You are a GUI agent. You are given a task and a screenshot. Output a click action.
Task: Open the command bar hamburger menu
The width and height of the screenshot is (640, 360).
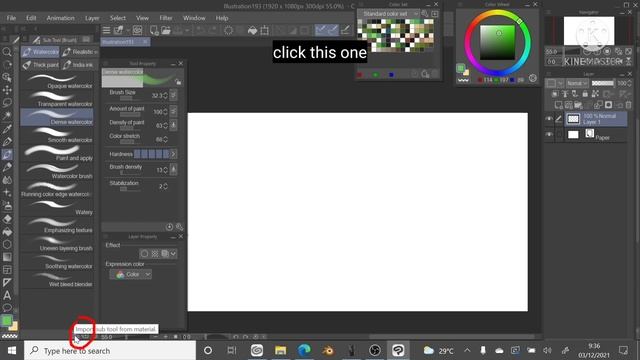(x=106, y=30)
